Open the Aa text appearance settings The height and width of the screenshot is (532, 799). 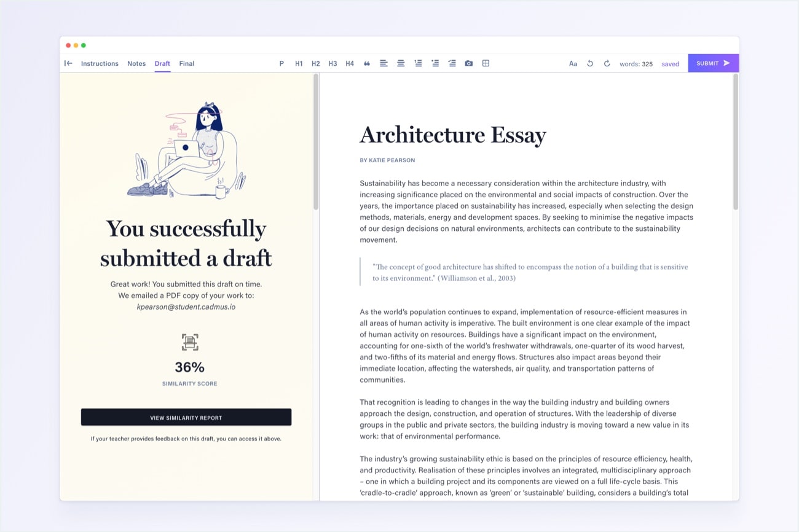pos(573,63)
